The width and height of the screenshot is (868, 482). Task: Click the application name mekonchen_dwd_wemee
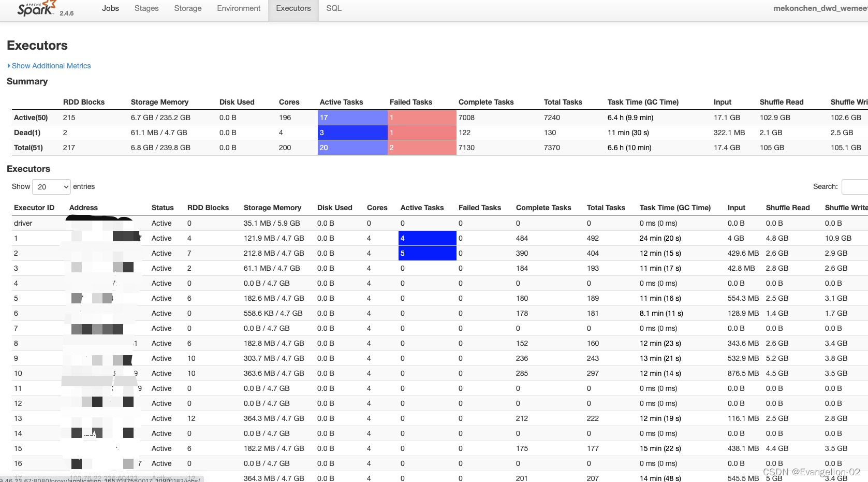coord(820,8)
